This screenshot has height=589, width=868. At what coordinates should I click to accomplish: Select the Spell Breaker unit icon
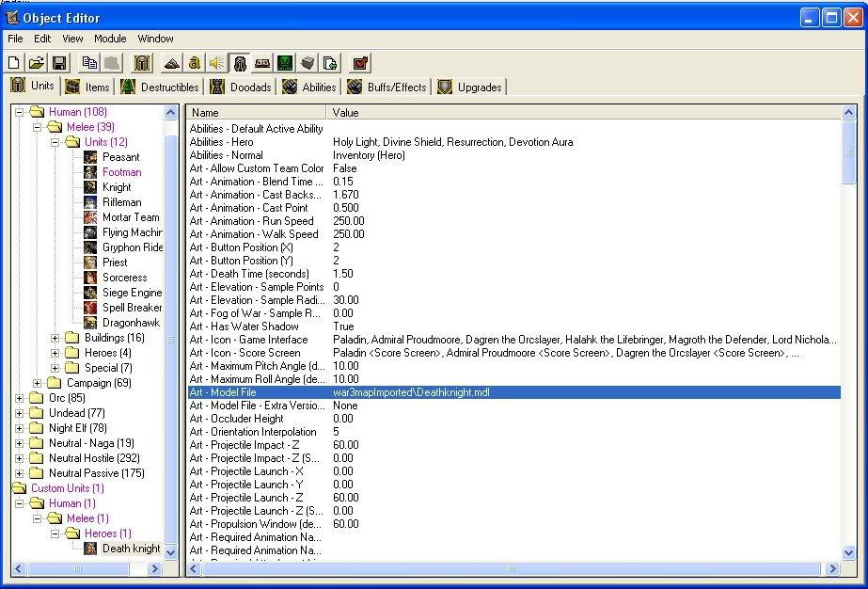(x=90, y=308)
